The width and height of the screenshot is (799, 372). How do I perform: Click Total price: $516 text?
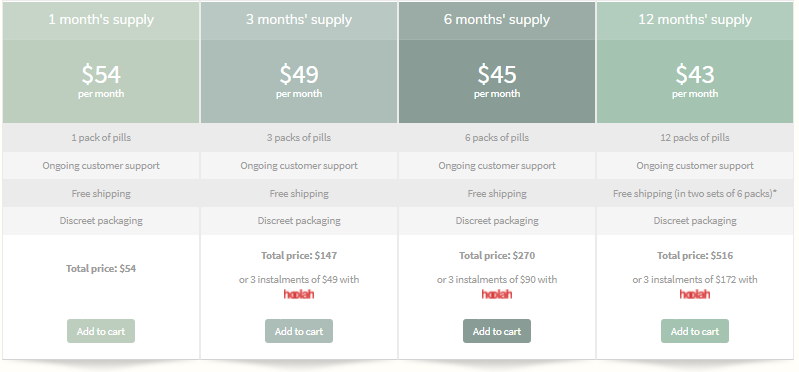point(695,255)
